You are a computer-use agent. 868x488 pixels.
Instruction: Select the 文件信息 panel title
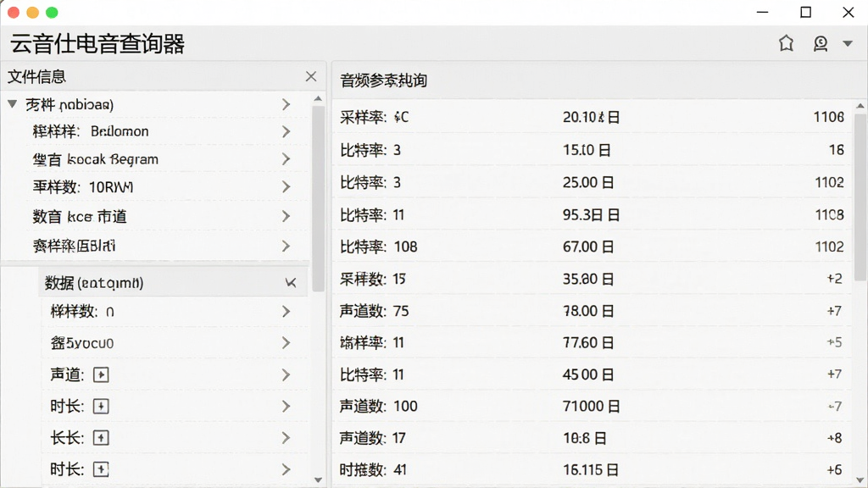click(36, 76)
